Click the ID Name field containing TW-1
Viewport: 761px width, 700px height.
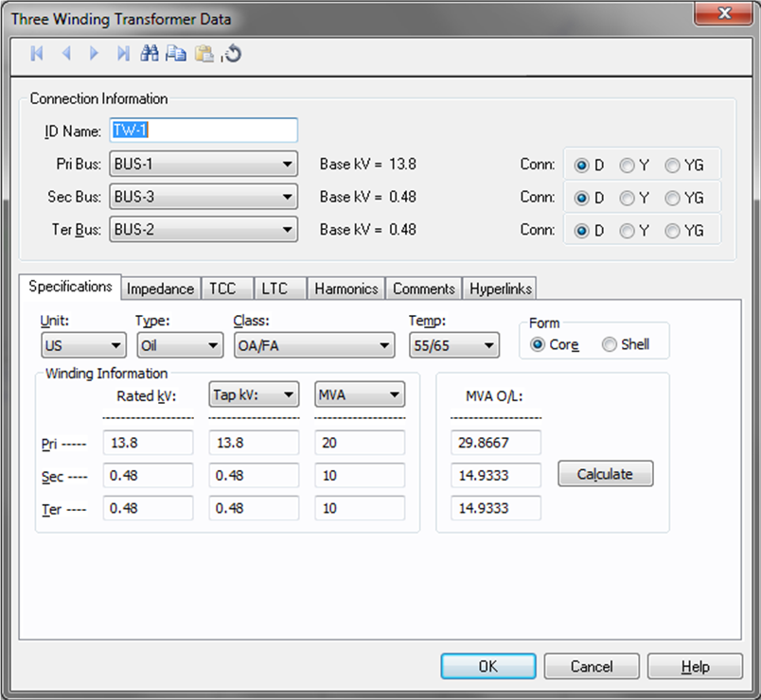point(204,131)
